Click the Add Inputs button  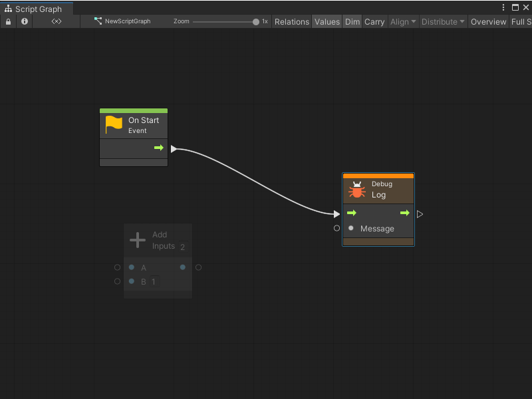coord(158,239)
